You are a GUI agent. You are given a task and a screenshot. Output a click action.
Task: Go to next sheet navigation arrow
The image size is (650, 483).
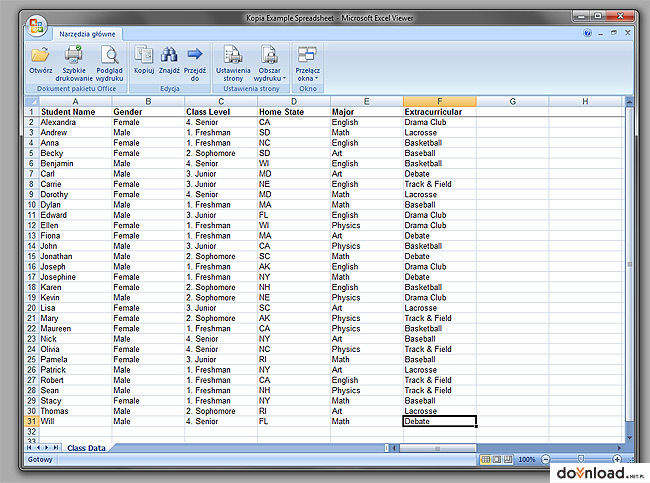point(46,448)
